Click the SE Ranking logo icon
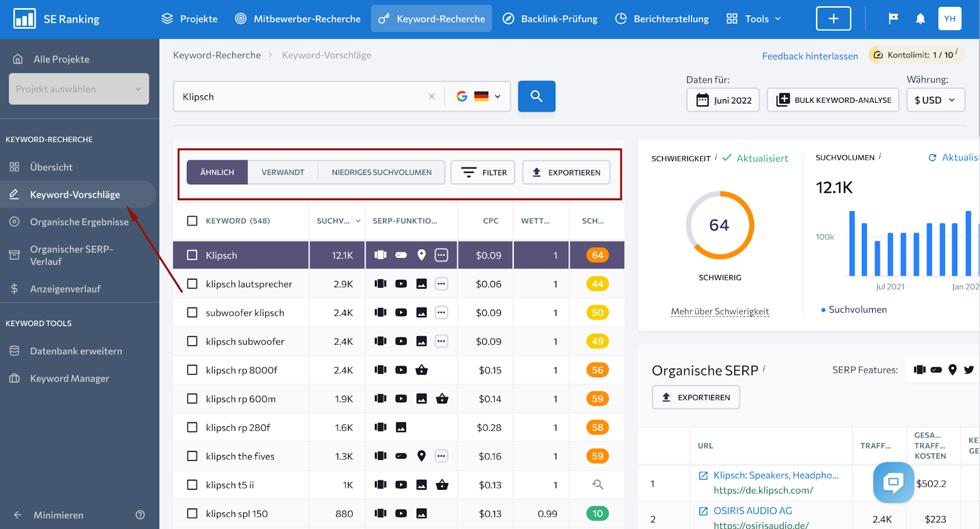Viewport: 980px width, 529px height. tap(24, 19)
